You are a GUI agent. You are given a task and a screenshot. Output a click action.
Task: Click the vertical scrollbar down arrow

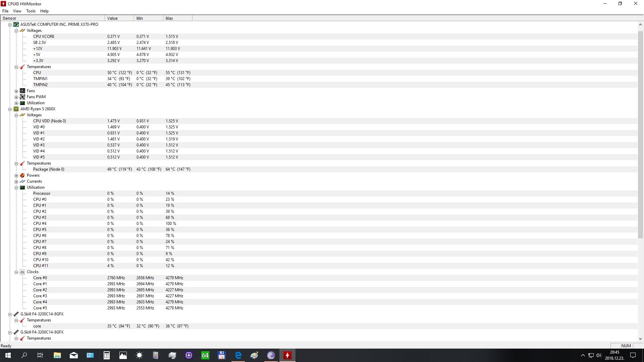pos(640,339)
